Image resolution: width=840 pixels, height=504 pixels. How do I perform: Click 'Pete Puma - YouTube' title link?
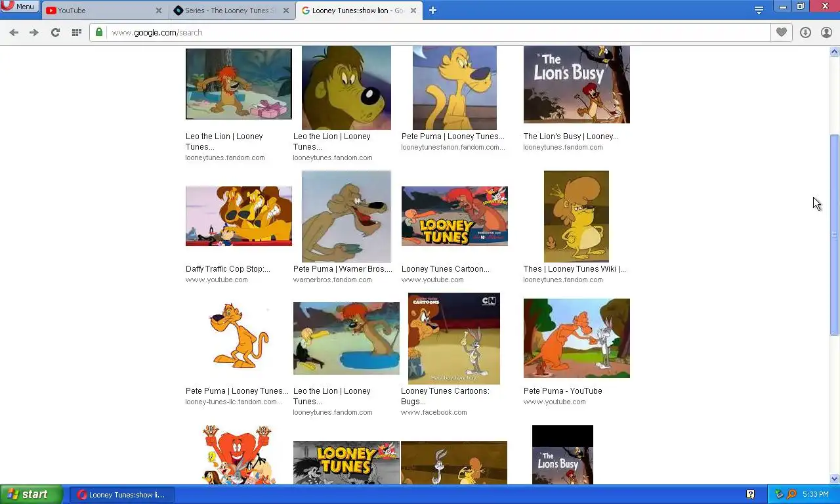563,391
